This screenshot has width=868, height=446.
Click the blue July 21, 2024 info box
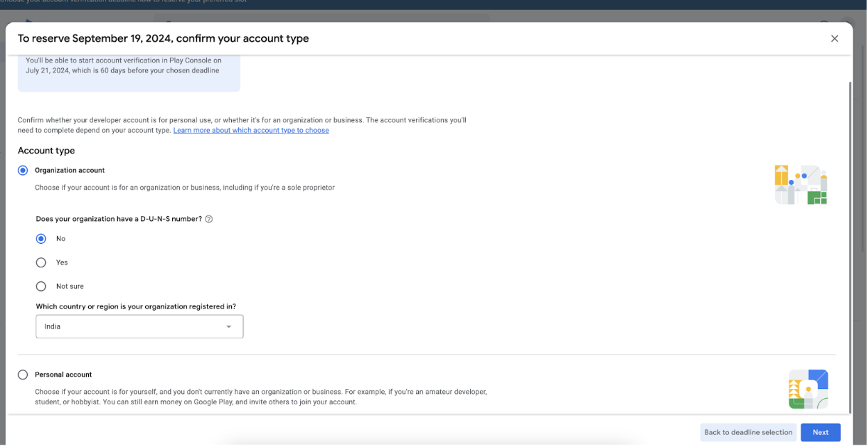tap(128, 72)
